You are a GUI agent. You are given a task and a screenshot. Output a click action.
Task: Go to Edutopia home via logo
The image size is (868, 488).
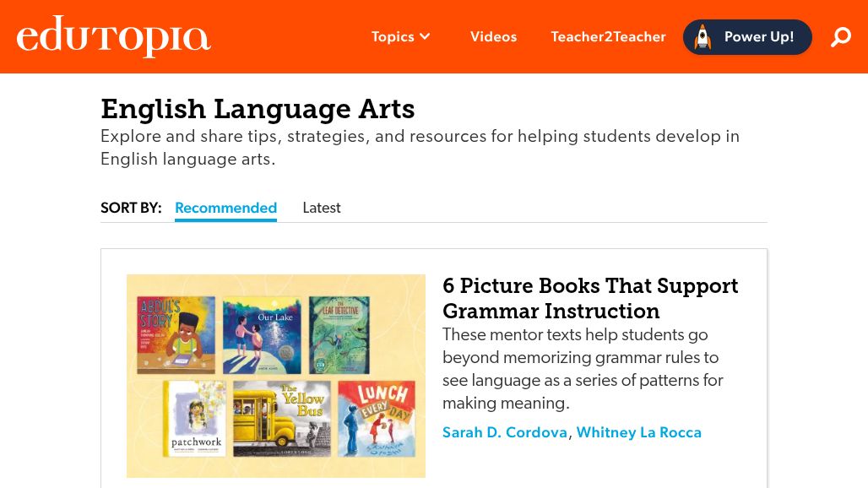tap(113, 35)
